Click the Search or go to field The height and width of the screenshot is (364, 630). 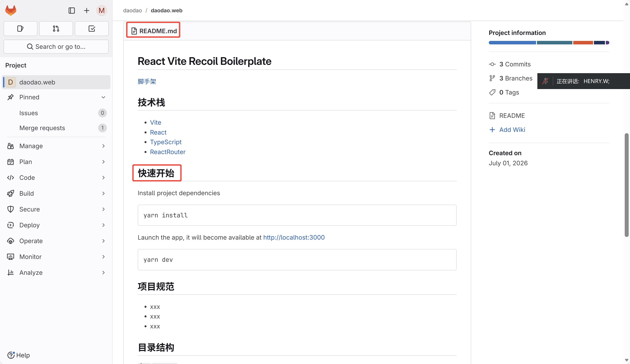[56, 47]
